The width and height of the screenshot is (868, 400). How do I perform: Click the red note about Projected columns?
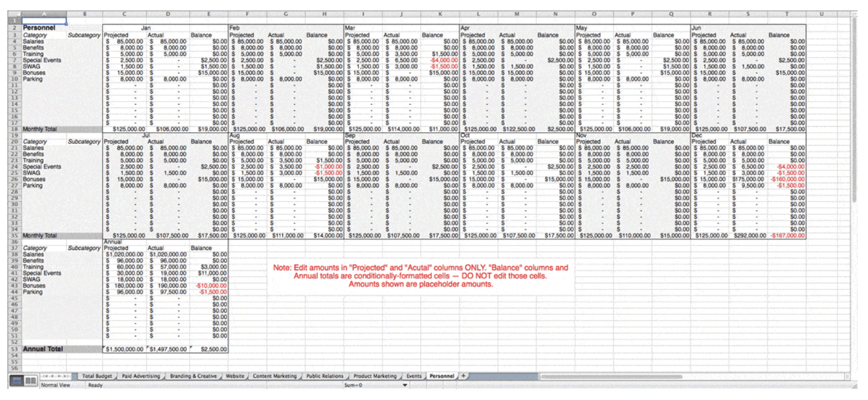coord(420,275)
